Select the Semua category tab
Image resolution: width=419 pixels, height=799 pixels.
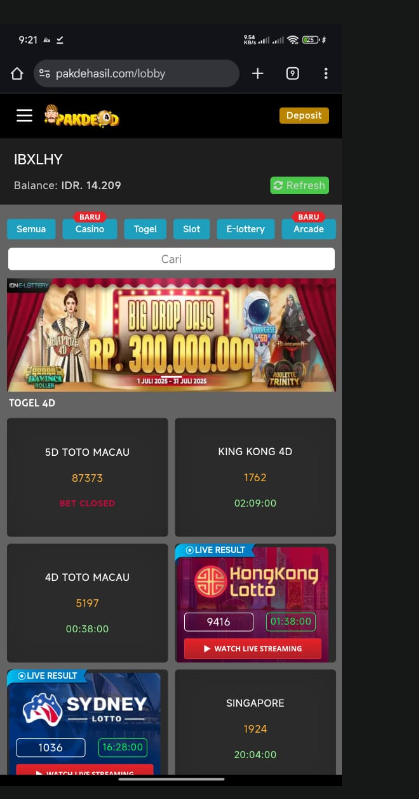coord(31,229)
